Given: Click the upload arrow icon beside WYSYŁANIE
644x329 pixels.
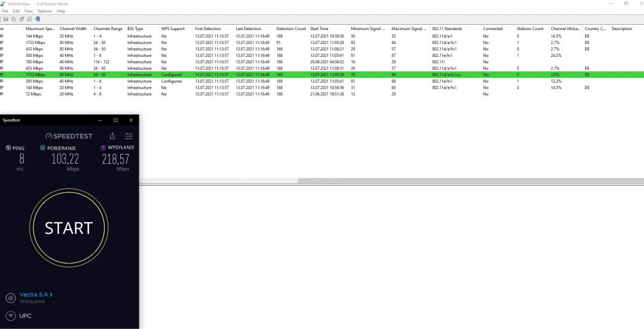Looking at the screenshot, I should click(x=103, y=147).
